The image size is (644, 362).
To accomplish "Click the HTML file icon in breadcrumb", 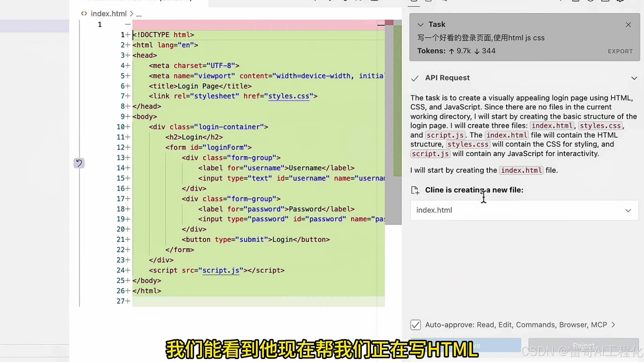I will pos(84,14).
